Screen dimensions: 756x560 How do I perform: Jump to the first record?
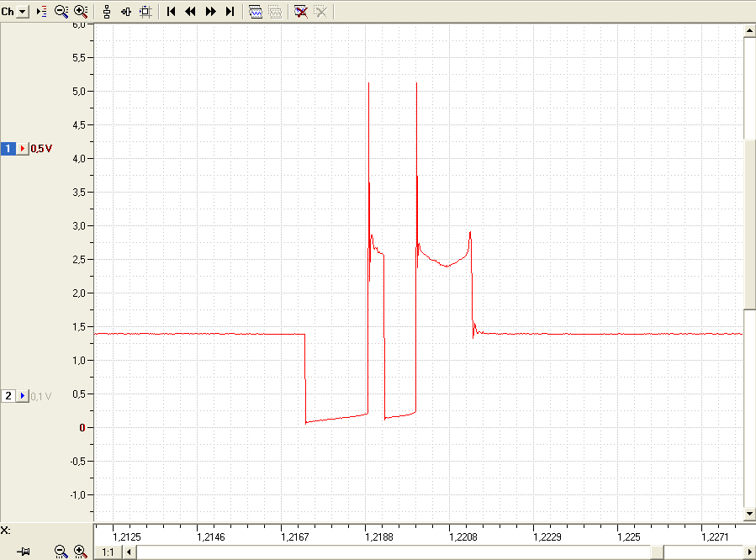pyautogui.click(x=171, y=12)
